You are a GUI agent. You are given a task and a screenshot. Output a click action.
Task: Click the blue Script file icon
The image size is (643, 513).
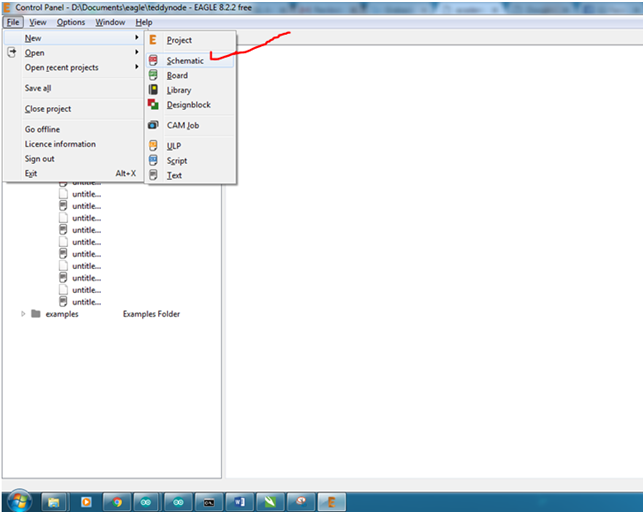pyautogui.click(x=153, y=160)
